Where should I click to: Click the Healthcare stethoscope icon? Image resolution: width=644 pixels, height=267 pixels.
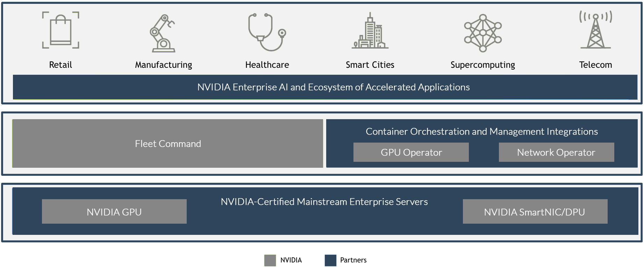267,32
